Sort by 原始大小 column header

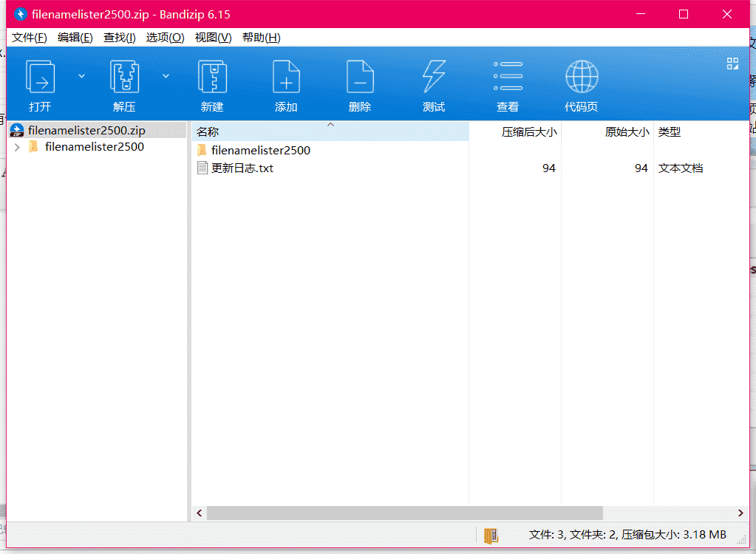pos(607,131)
